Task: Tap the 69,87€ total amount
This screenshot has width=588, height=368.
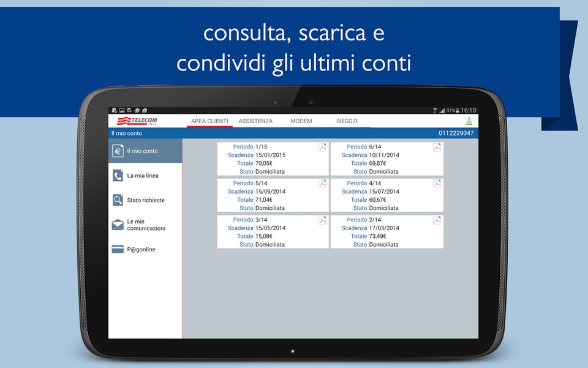Action: pos(377,163)
